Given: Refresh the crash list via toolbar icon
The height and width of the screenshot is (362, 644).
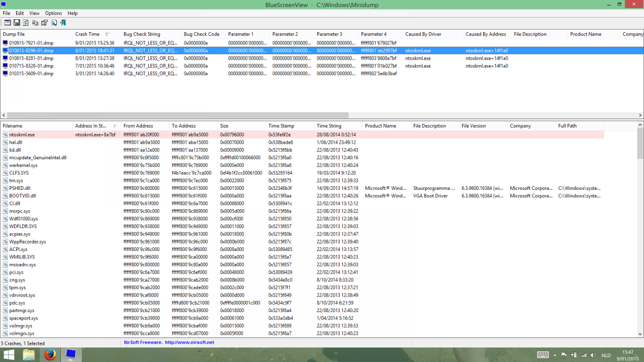Looking at the screenshot, I should click(x=26, y=23).
